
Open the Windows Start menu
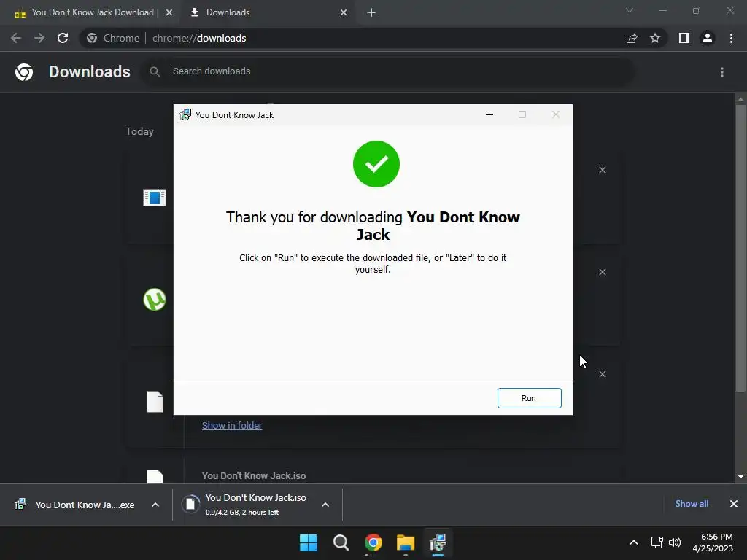(309, 542)
